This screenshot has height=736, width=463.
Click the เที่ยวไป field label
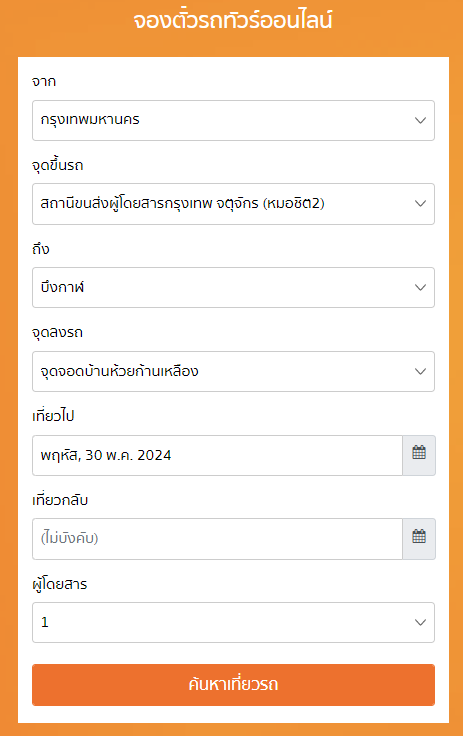53,416
